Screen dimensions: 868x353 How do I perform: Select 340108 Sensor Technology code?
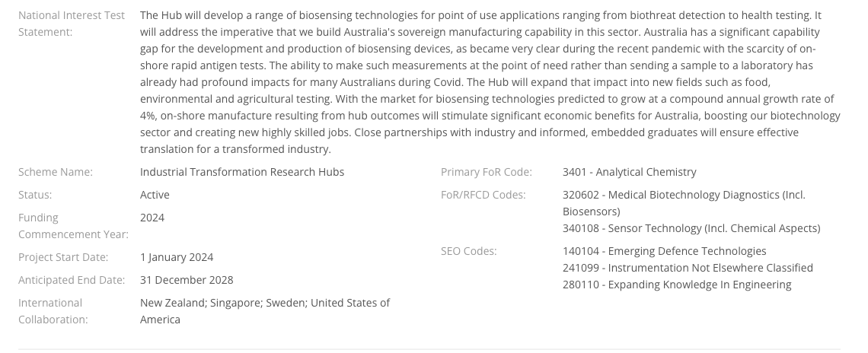691,228
